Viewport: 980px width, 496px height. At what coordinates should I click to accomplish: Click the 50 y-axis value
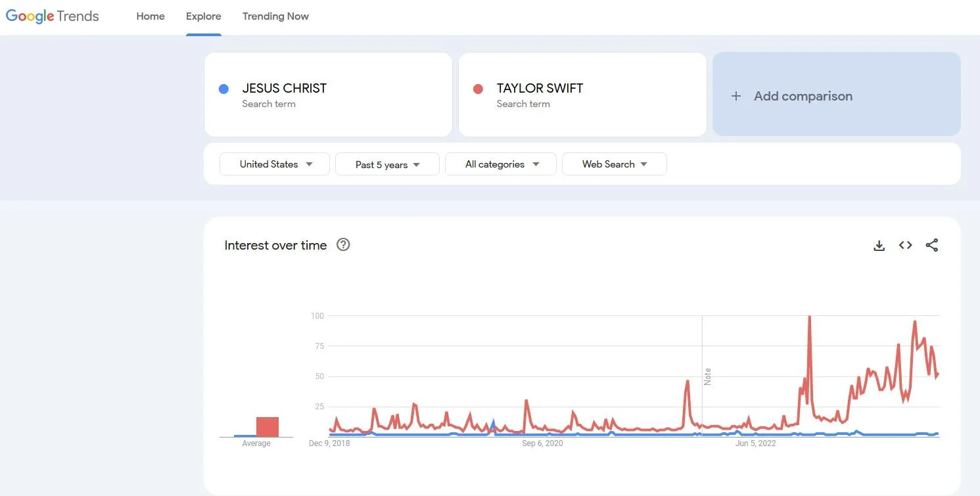(x=319, y=376)
